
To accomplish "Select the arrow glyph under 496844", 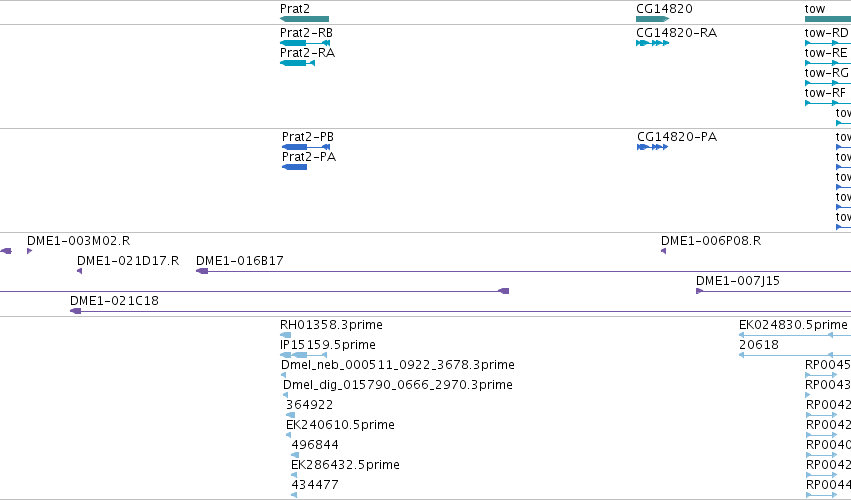I will tap(295, 455).
